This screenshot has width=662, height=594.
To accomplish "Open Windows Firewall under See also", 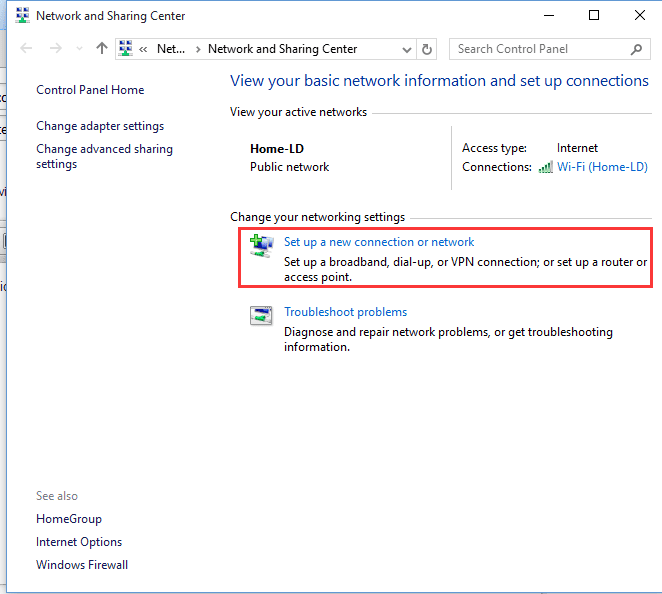I will [82, 565].
